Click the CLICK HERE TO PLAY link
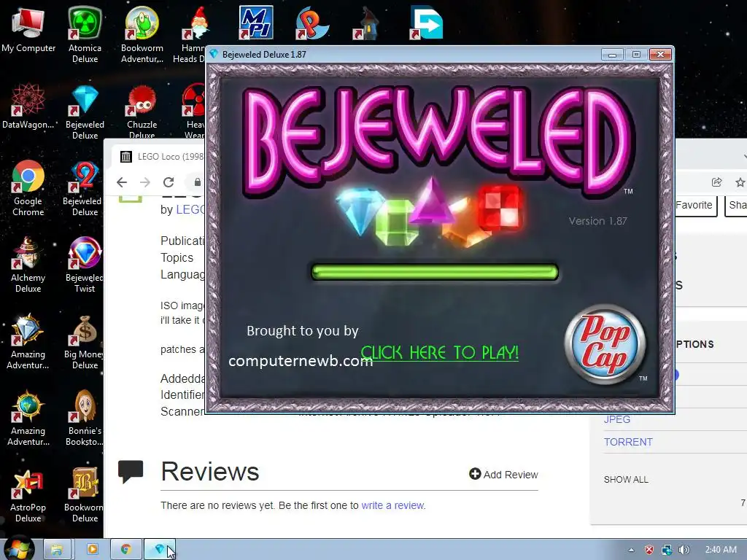Image resolution: width=747 pixels, height=560 pixels. tap(440, 353)
